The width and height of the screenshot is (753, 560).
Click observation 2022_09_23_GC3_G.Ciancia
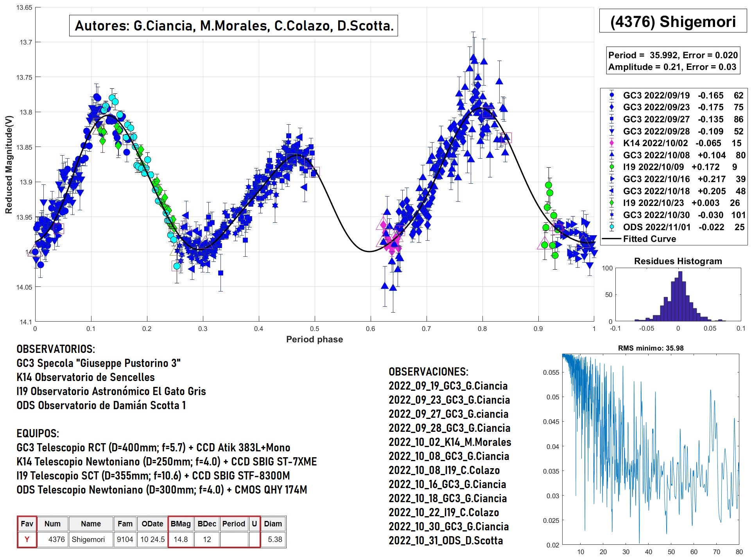coord(449,400)
